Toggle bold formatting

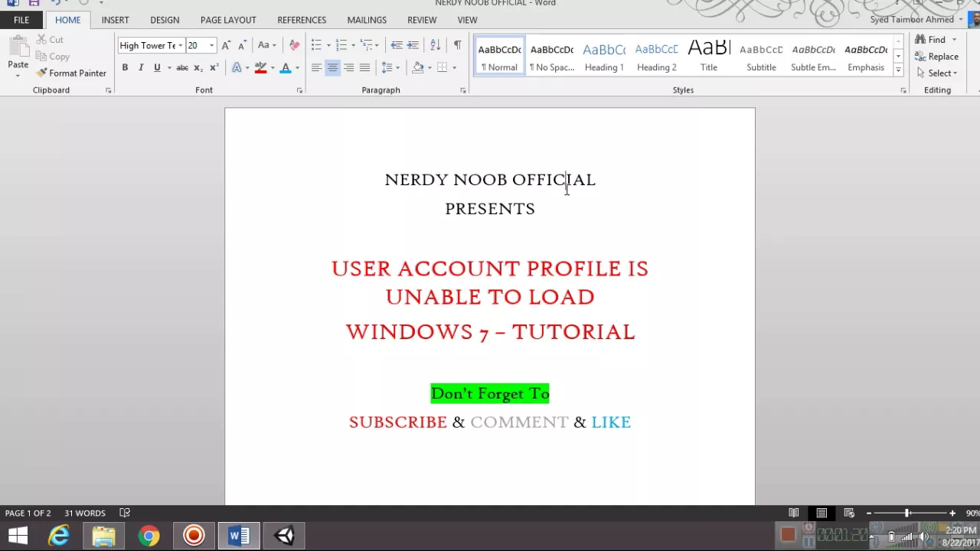(x=125, y=68)
